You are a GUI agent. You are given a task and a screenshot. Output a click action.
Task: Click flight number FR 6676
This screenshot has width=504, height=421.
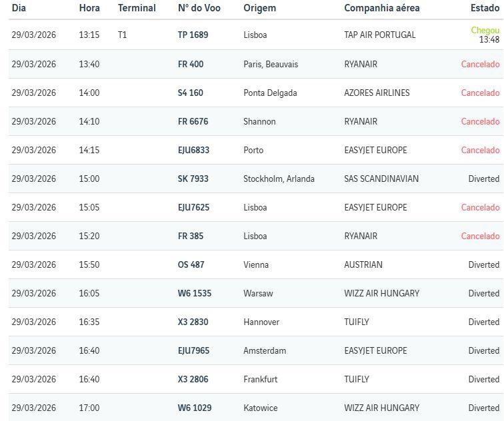click(x=193, y=122)
